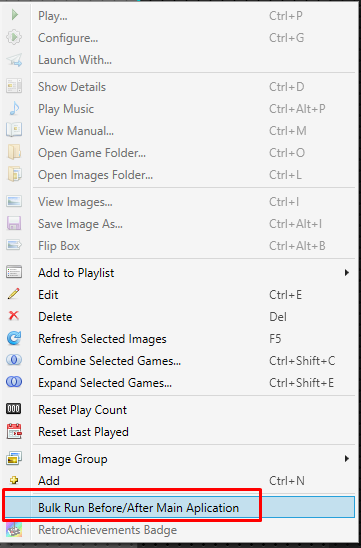Click the RetroAchievements Badge icon
The width and height of the screenshot is (361, 548).
(14, 530)
